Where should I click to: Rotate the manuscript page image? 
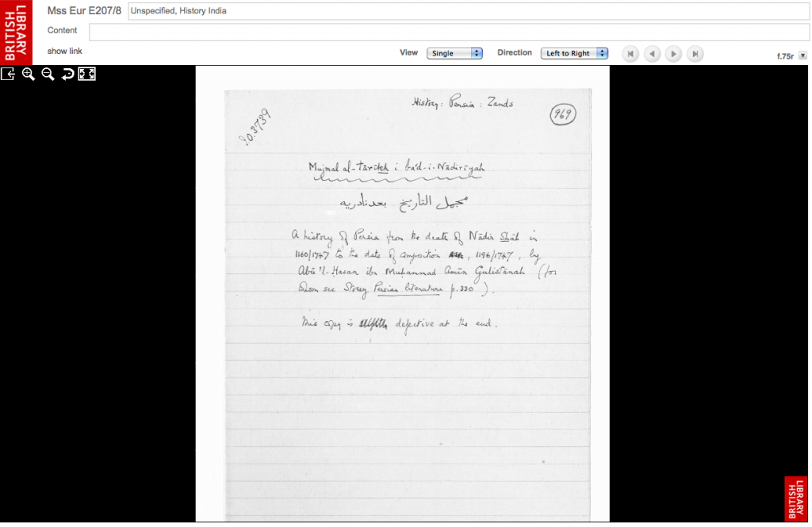[x=67, y=74]
